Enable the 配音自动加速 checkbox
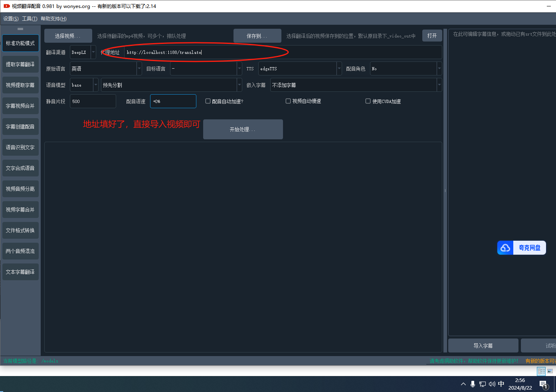The width and height of the screenshot is (556, 392). tap(208, 101)
